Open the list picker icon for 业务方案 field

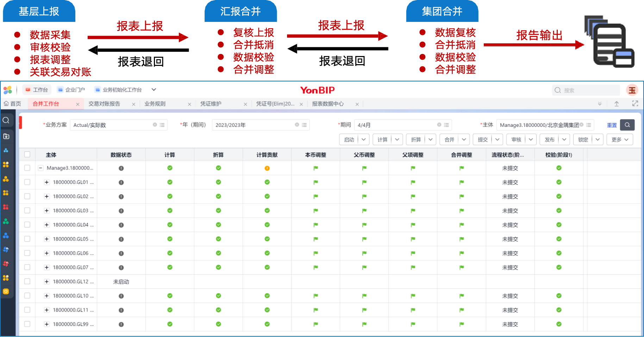pos(162,125)
